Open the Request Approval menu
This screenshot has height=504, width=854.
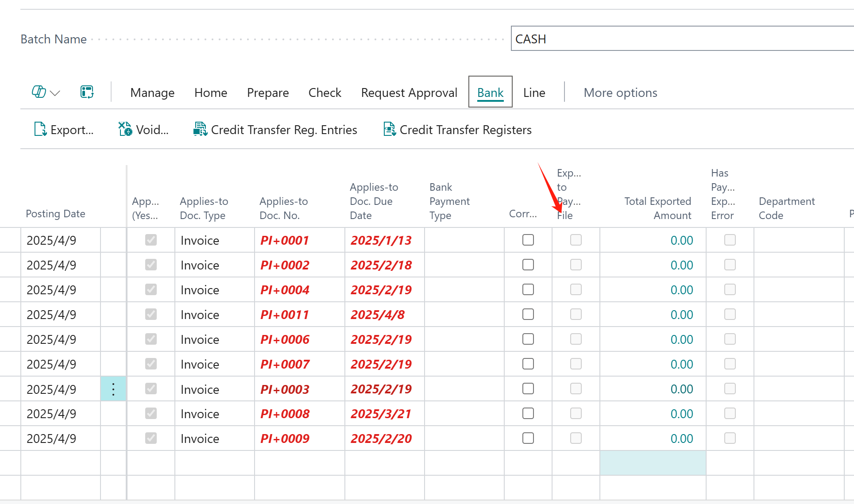[x=409, y=92]
